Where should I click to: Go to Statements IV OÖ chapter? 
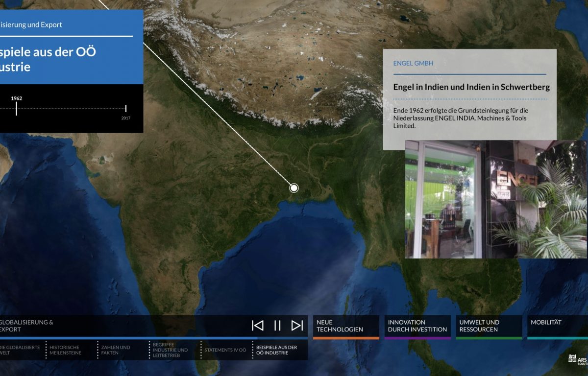point(225,350)
